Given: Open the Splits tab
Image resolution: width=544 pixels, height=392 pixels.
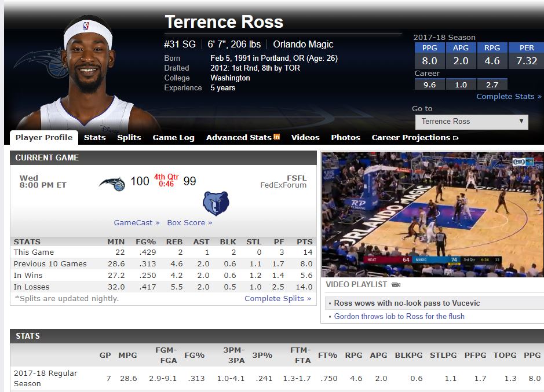Looking at the screenshot, I should 129,138.
